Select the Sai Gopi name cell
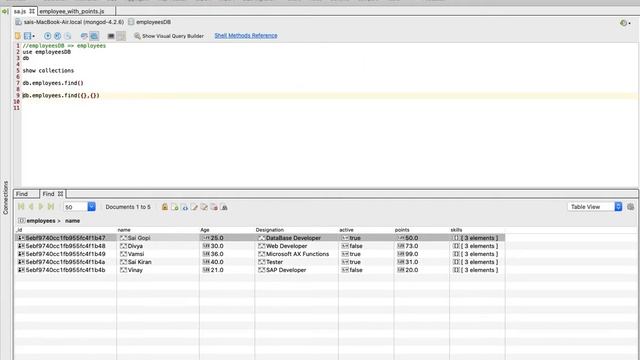 158,238
